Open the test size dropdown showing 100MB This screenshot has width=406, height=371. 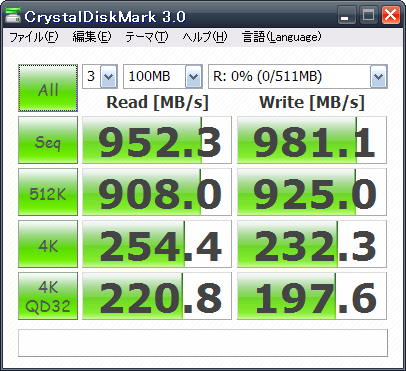163,77
